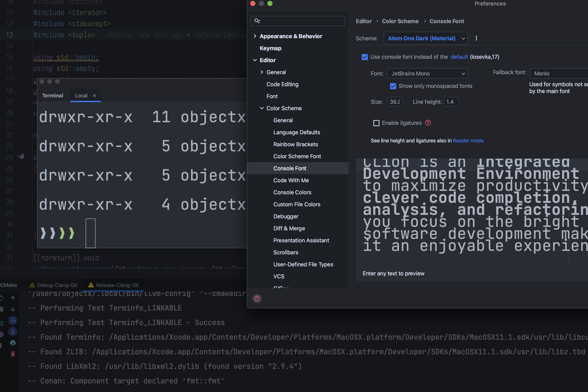Click the printer icon in the CMake panel
The height and width of the screenshot is (392, 588).
pyautogui.click(x=13, y=343)
